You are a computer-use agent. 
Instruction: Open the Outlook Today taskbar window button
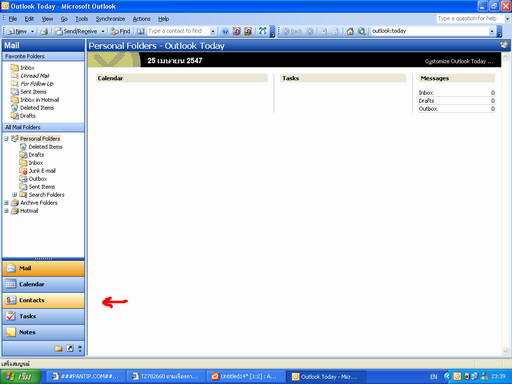(x=325, y=377)
